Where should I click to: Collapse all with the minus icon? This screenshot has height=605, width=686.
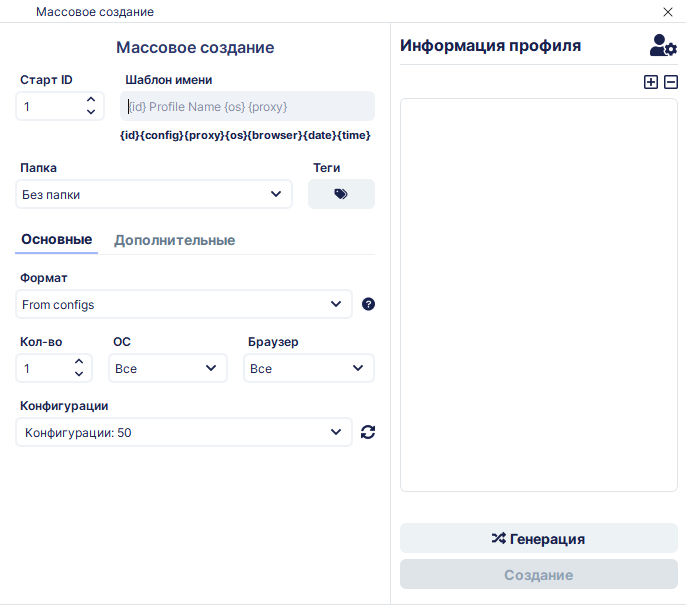tap(671, 82)
